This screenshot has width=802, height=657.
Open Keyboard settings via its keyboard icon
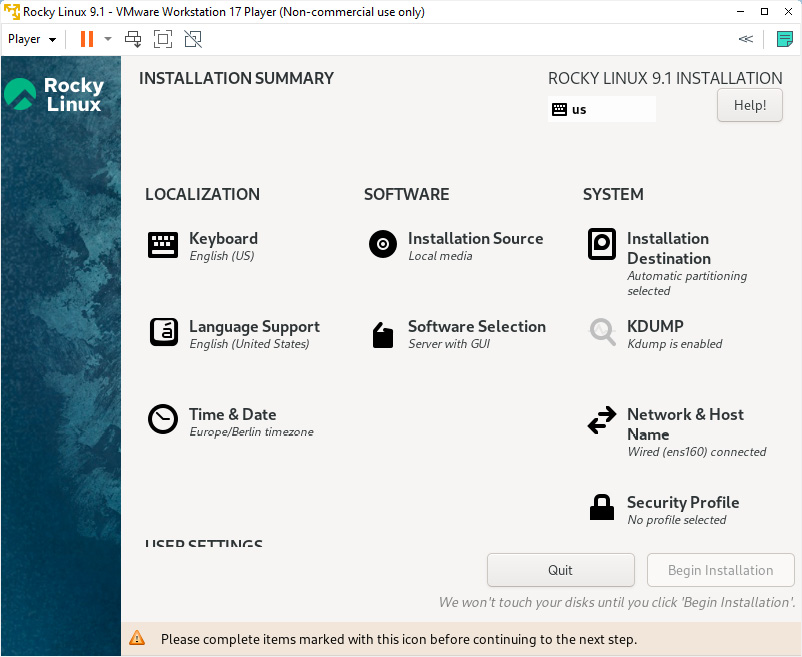click(x=163, y=245)
